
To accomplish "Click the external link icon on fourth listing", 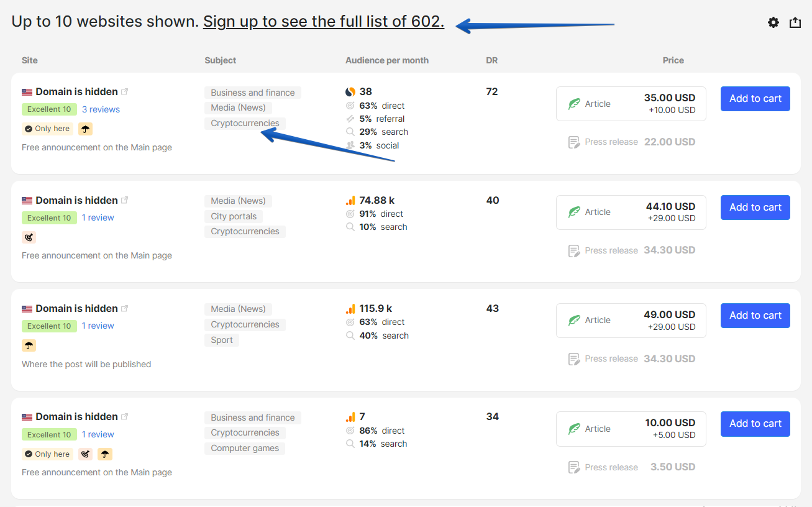I will coord(125,416).
